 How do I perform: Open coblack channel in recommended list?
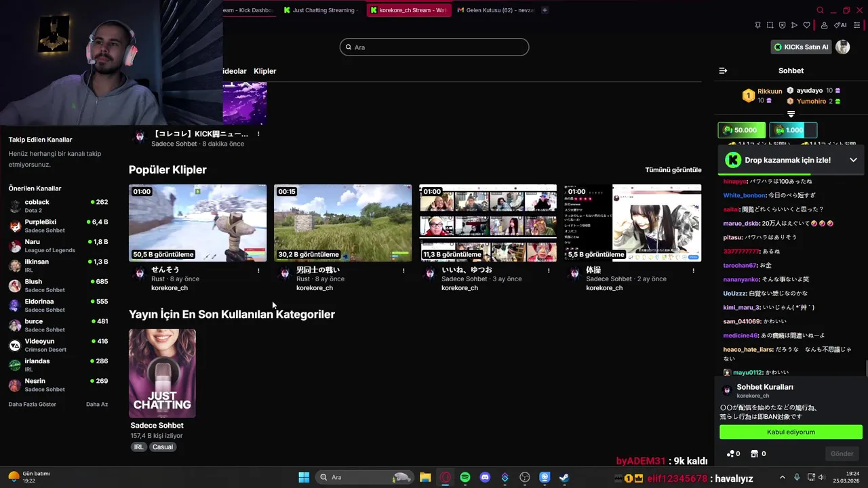58,205
